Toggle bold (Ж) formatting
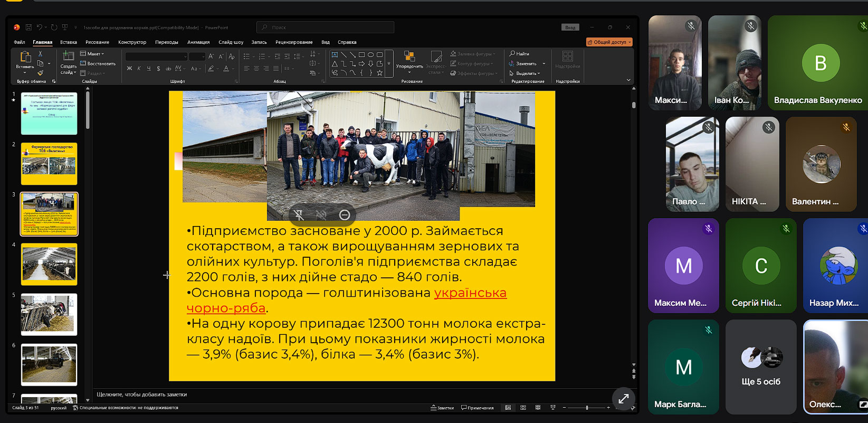The image size is (868, 423). tap(129, 69)
